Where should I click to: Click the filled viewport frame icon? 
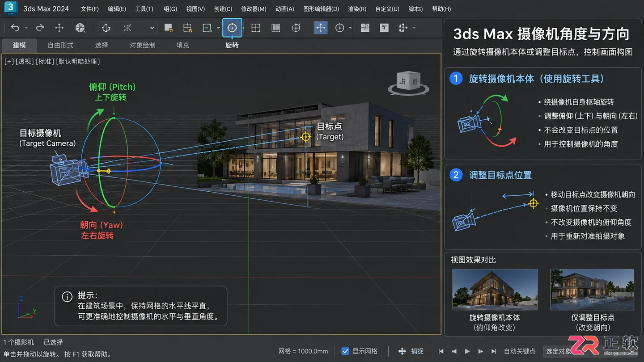coord(276,28)
